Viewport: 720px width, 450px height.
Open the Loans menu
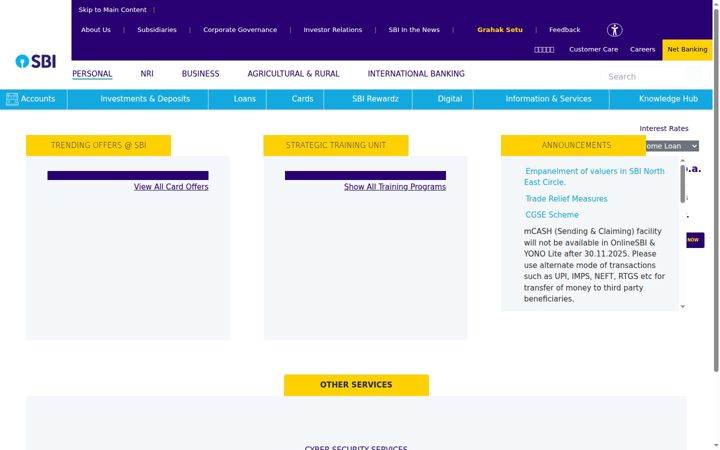pyautogui.click(x=244, y=99)
